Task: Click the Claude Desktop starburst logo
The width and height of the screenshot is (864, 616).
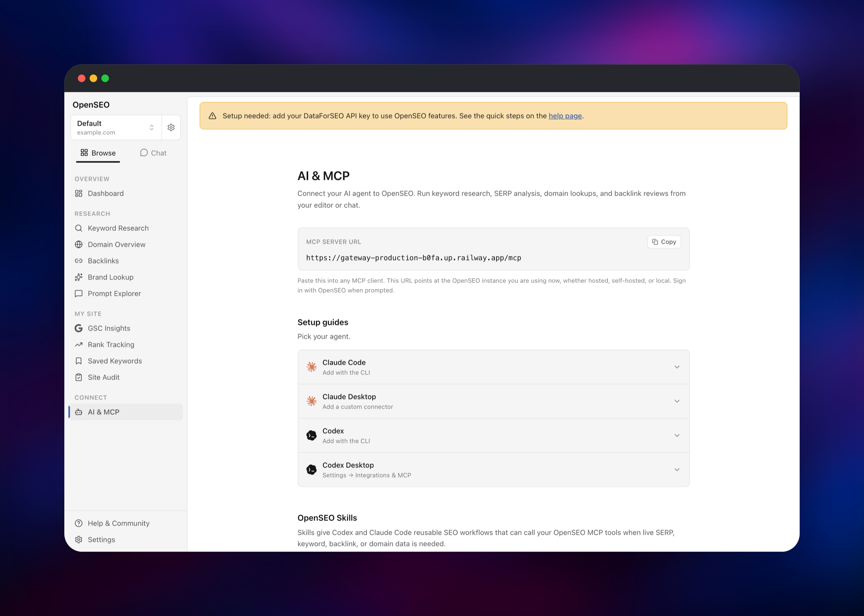Action: (311, 401)
